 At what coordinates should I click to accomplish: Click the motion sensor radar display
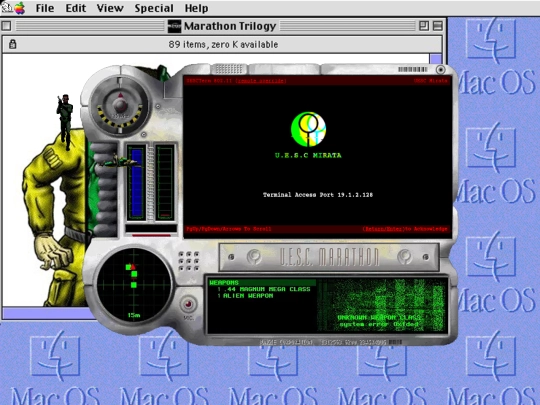pos(134,284)
